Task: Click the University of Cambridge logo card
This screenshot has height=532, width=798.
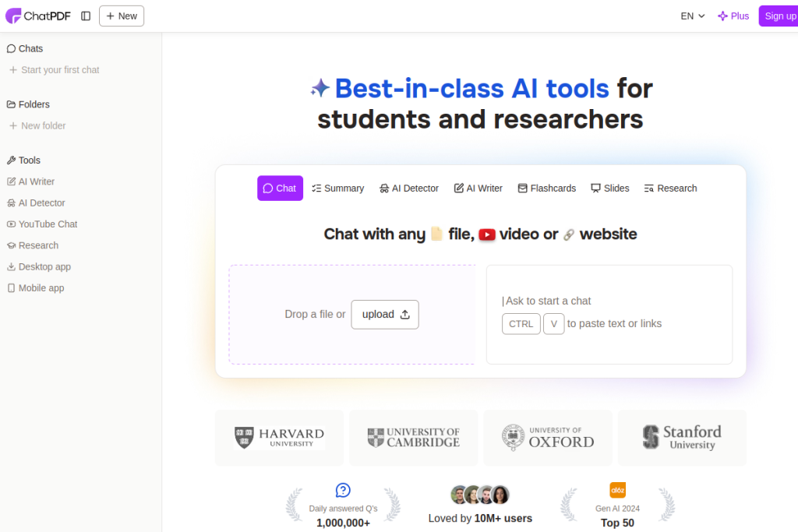Action: 413,438
